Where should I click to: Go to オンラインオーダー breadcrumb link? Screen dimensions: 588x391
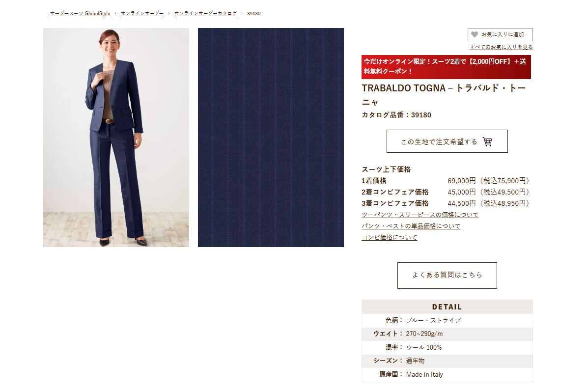[x=142, y=13]
